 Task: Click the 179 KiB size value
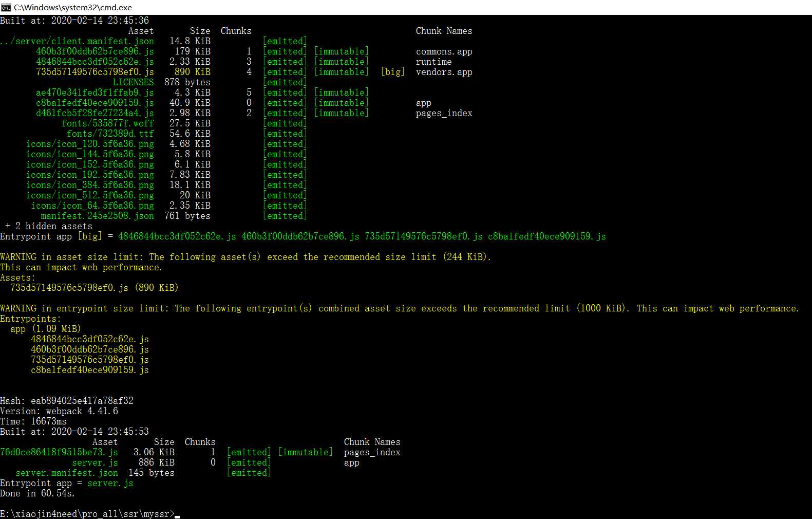[193, 51]
